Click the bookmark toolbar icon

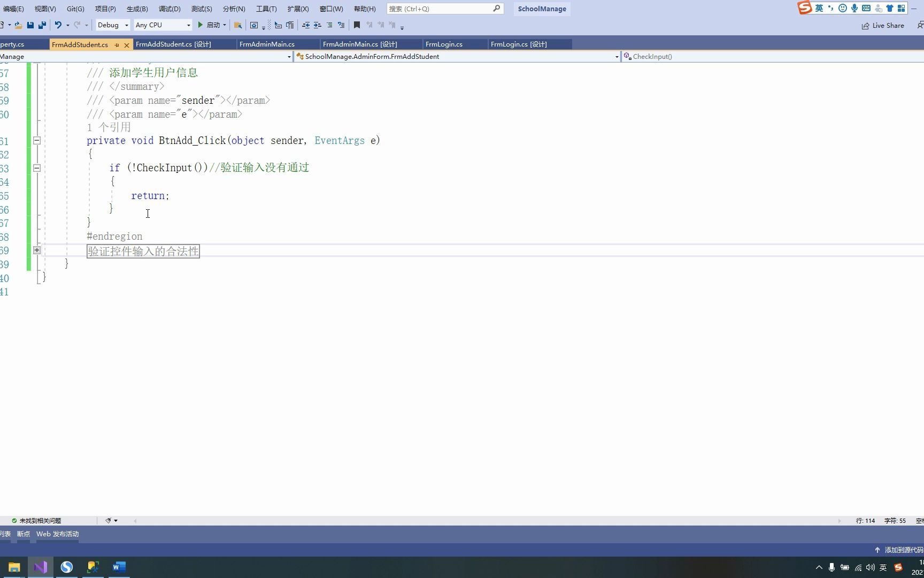tap(357, 25)
